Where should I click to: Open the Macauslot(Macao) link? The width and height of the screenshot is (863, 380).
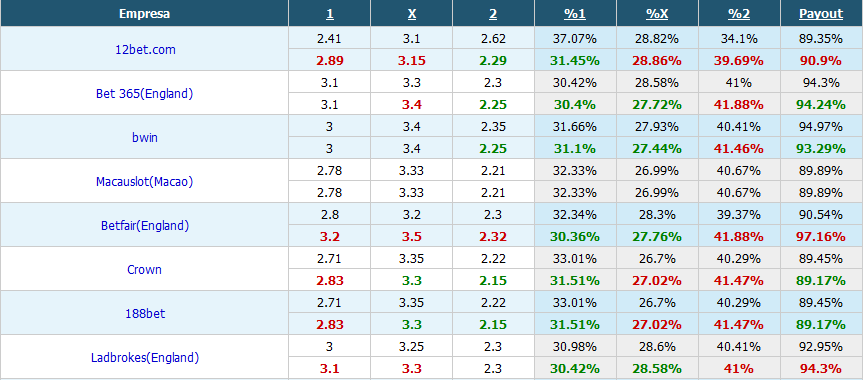point(145,182)
